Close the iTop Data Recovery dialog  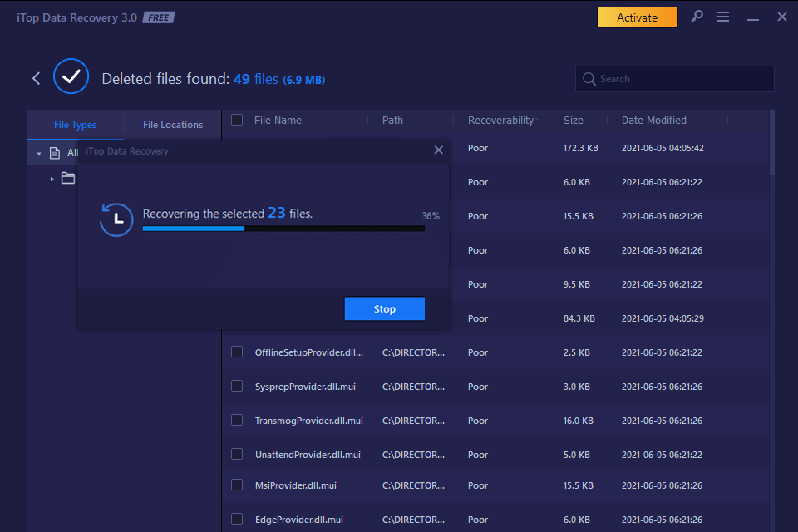pos(438,150)
